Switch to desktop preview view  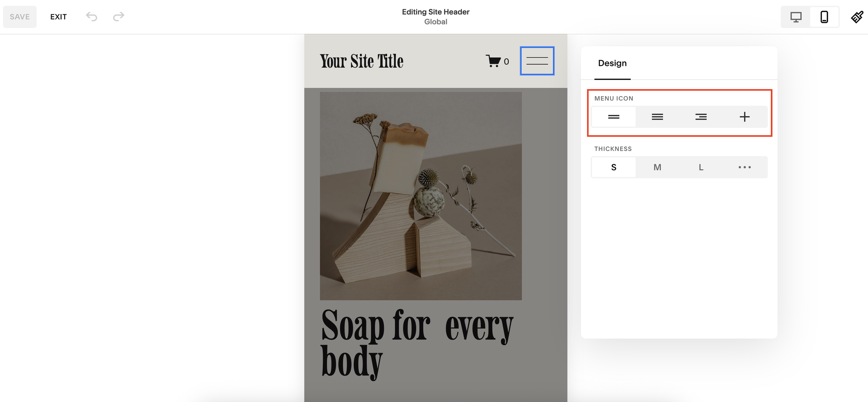point(796,17)
